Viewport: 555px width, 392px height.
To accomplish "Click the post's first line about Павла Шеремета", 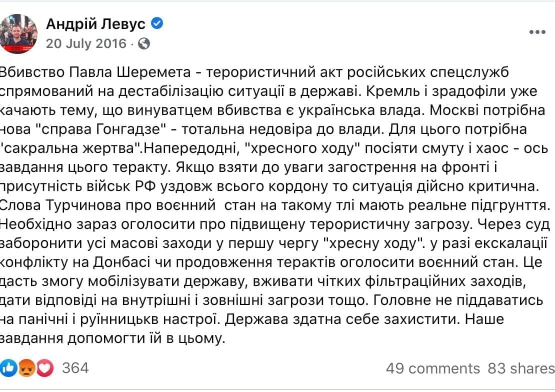I will (254, 72).
